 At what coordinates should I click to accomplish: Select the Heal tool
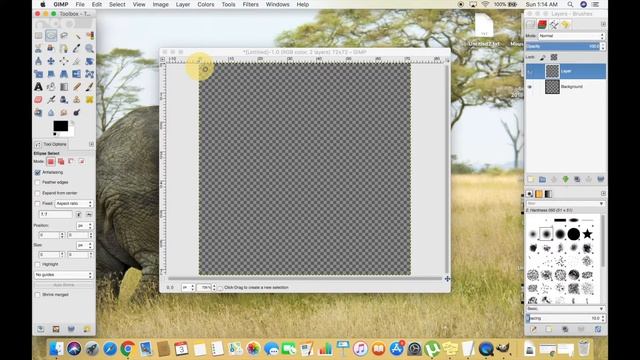tap(89, 100)
